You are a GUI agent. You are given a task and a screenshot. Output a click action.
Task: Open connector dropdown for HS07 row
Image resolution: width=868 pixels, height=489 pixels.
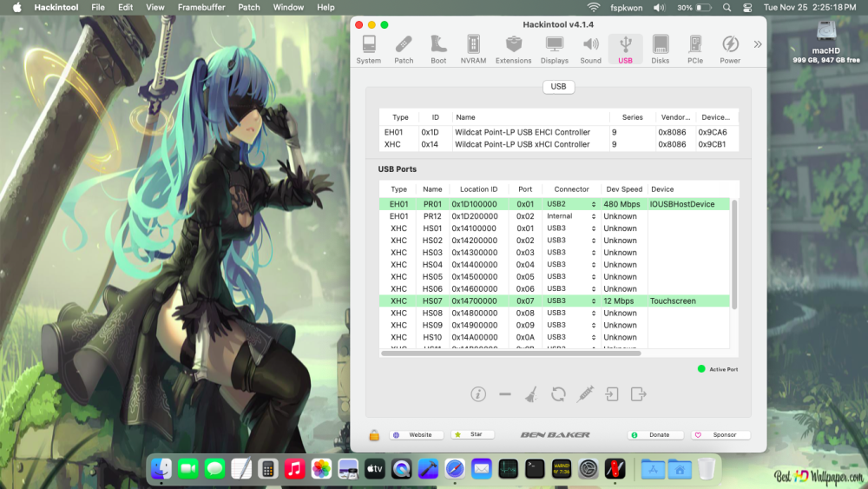click(571, 301)
